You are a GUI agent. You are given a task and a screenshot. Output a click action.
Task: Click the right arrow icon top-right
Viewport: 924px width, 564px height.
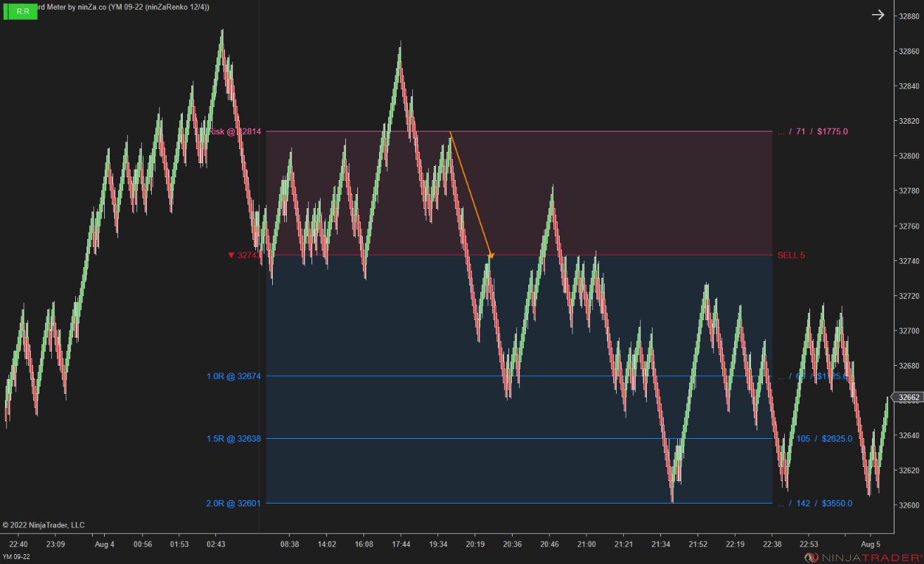pos(878,14)
